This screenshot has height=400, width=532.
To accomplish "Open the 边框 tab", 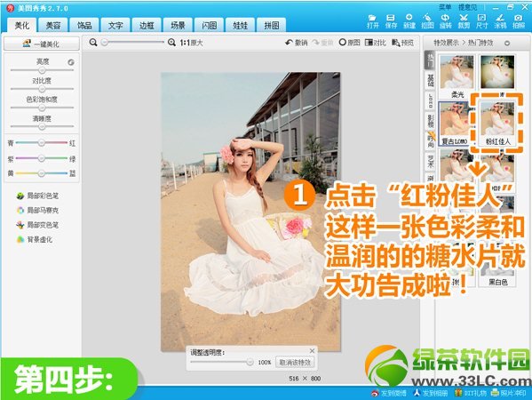I will (x=147, y=26).
